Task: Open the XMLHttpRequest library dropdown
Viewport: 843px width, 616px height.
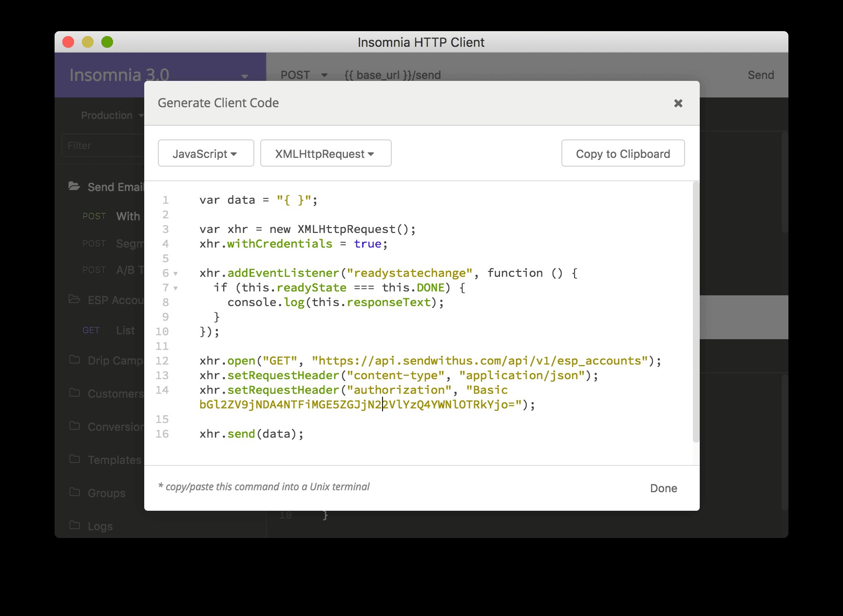Action: coord(326,154)
